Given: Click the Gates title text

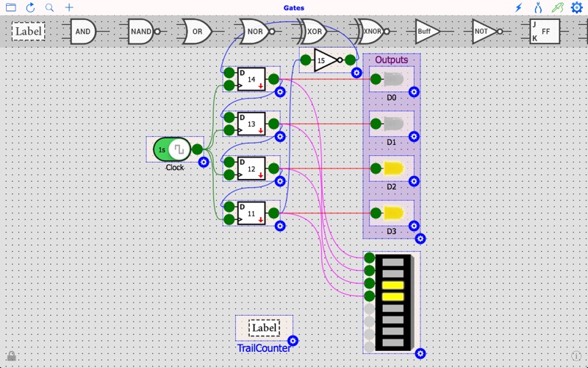Looking at the screenshot, I should (x=294, y=7).
